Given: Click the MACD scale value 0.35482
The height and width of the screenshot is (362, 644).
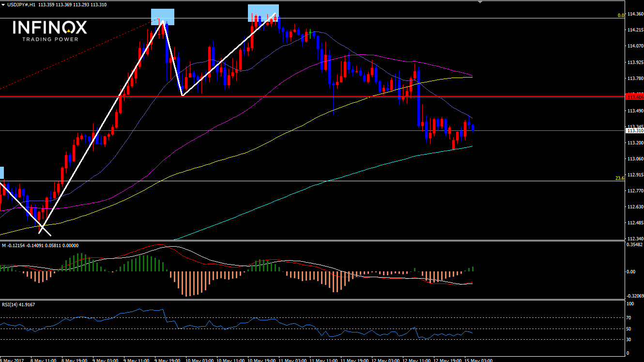Looking at the screenshot, I should pyautogui.click(x=635, y=245).
